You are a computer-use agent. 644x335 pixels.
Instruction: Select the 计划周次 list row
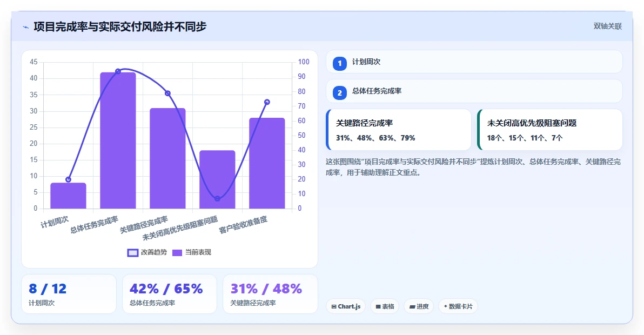pyautogui.click(x=474, y=62)
